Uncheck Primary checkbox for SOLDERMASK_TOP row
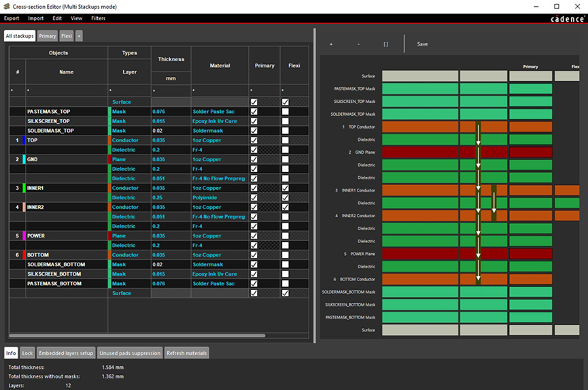 tap(254, 131)
